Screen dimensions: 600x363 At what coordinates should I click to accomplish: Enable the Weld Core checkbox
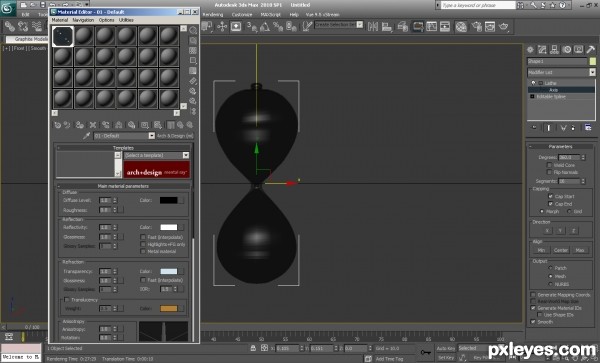coord(549,165)
